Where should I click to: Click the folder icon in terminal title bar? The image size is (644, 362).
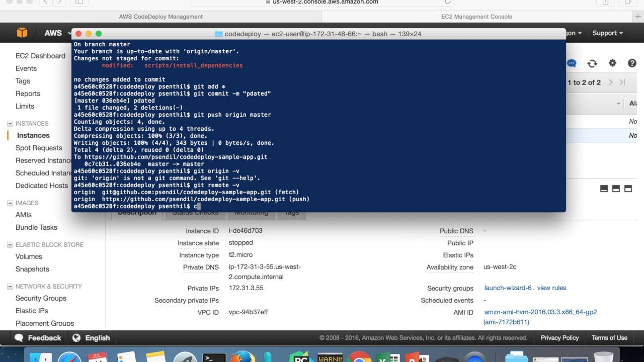point(218,34)
